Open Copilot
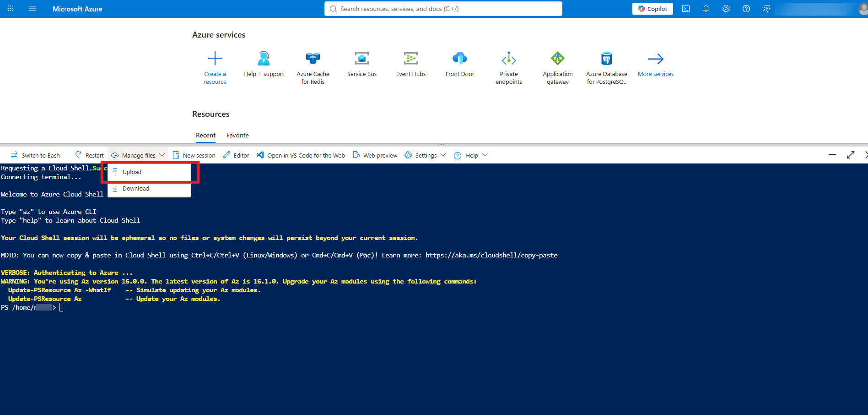Image resolution: width=868 pixels, height=415 pixels. click(x=652, y=9)
